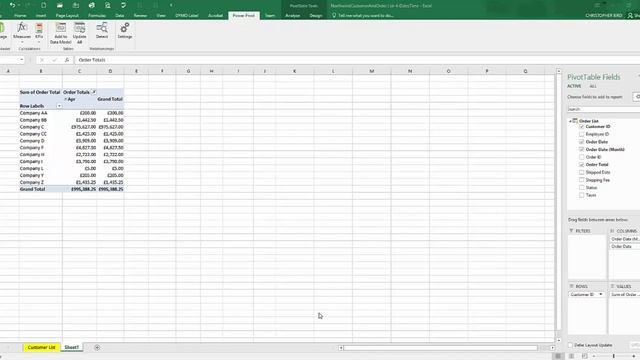The width and height of the screenshot is (640, 360).
Task: Click the Tell me lightbulb search box
Action: click(362, 16)
